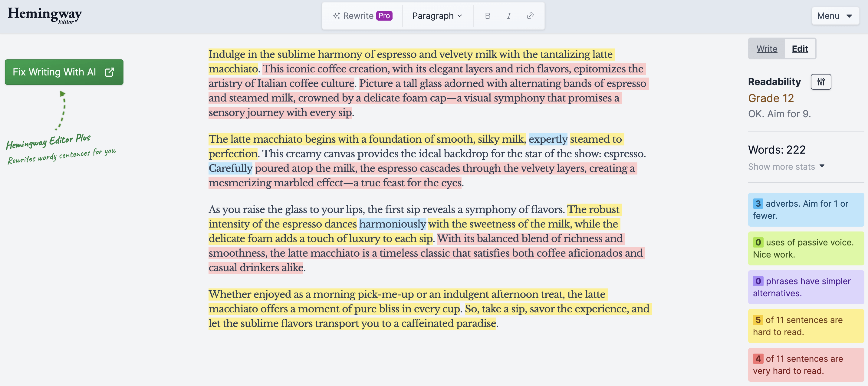868x386 pixels.
Task: Click the very hard to read red card
Action: (x=806, y=365)
